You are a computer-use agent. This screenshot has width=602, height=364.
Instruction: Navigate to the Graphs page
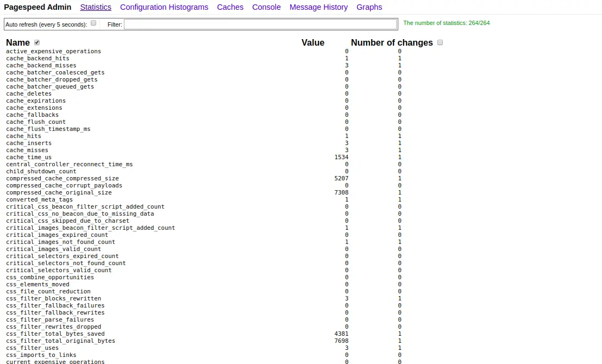[369, 7]
